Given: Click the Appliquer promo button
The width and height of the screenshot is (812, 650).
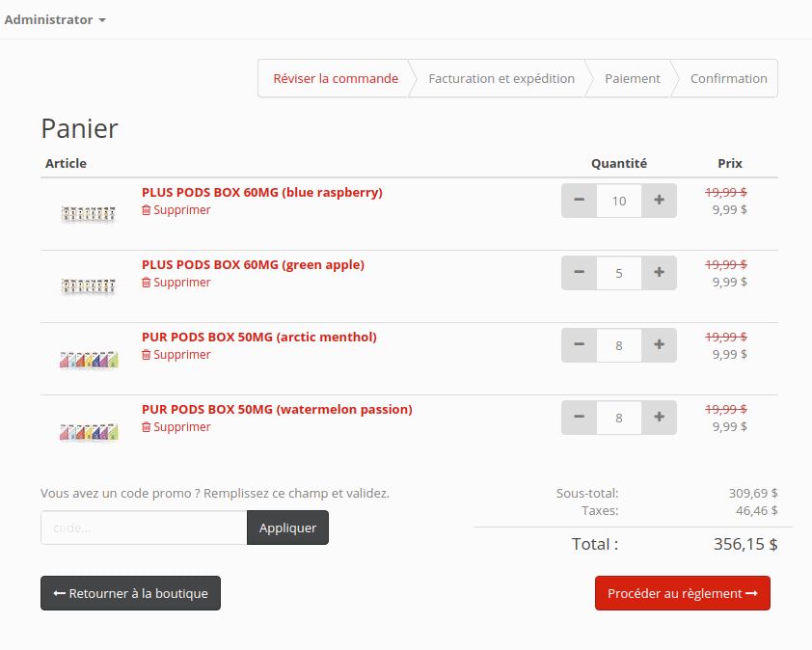Looking at the screenshot, I should pos(287,528).
